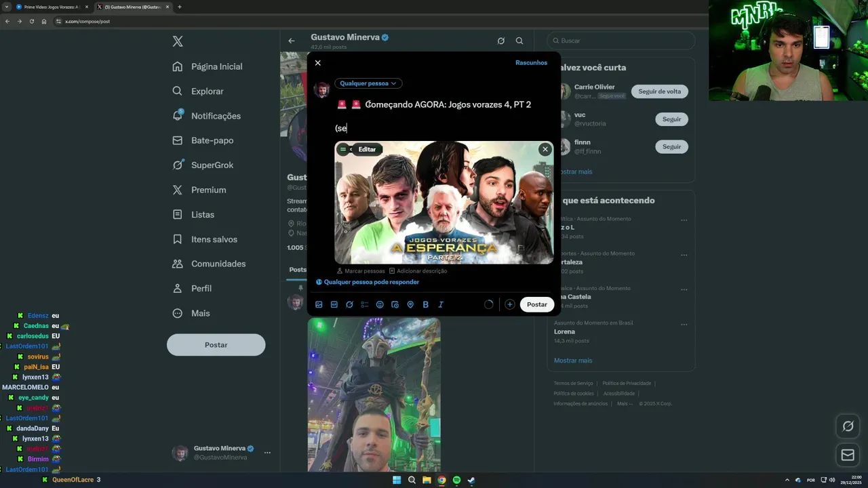The image size is (868, 488).
Task: Go to Página Inicial
Action: tap(208, 66)
